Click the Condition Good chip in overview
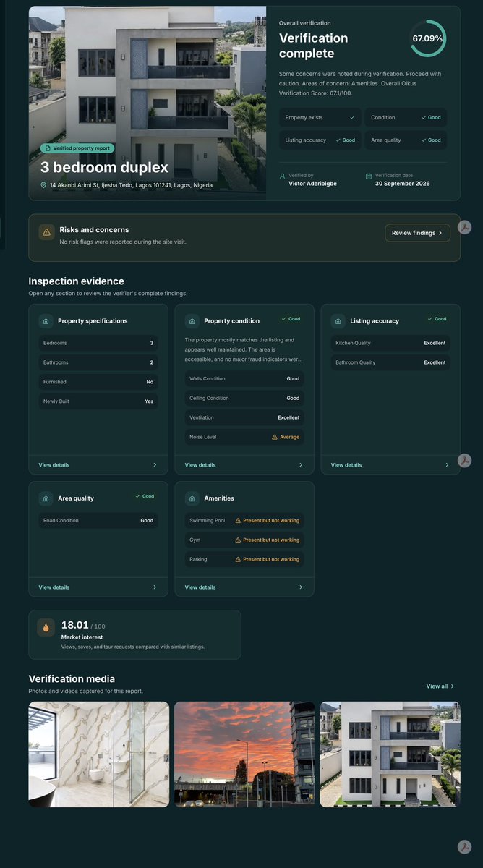 tap(406, 117)
